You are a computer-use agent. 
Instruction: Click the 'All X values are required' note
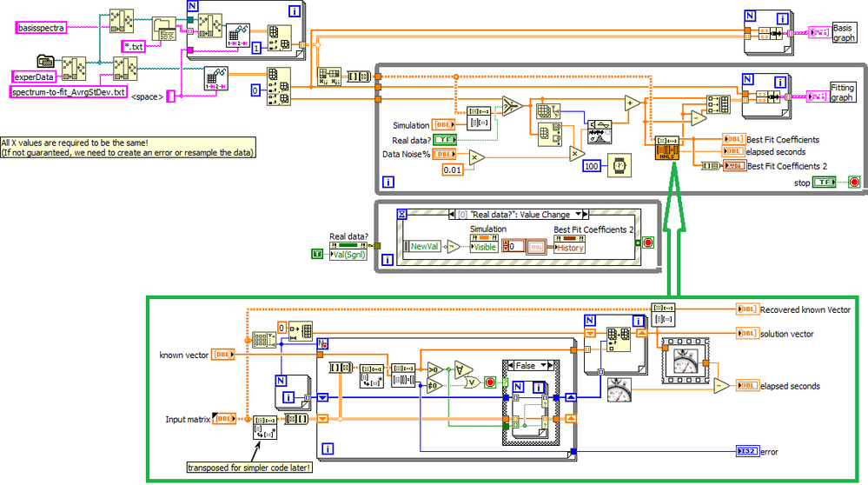click(128, 147)
